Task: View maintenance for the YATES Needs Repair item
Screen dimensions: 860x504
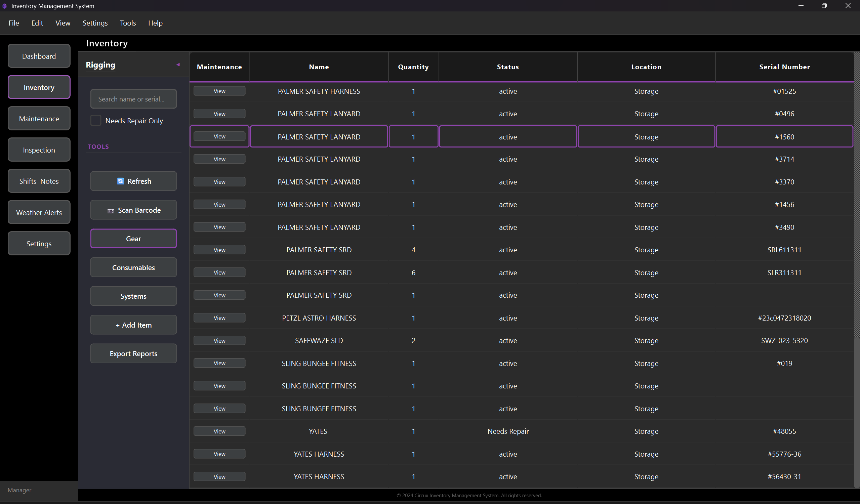Action: (x=219, y=431)
